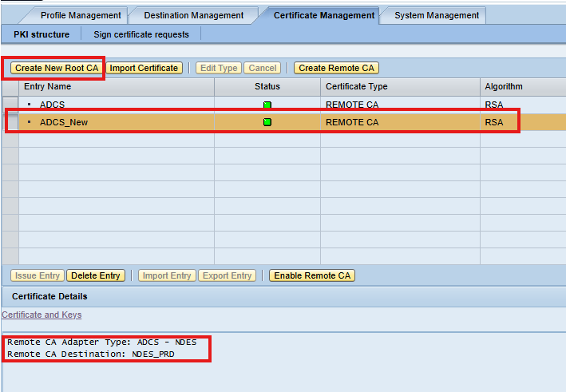
Task: Select the Certificate Management tab
Action: 323,15
